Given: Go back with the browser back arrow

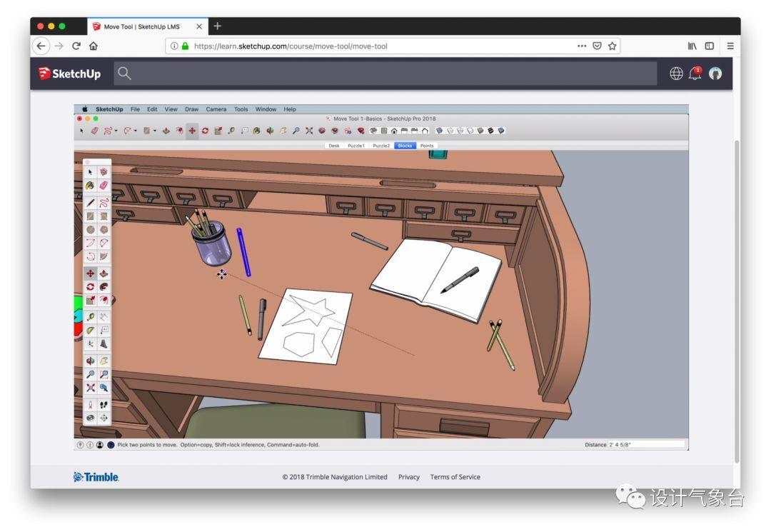Looking at the screenshot, I should click(41, 46).
